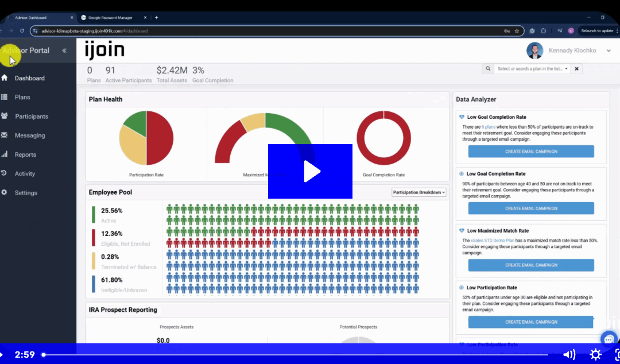This screenshot has width=620, height=364.
Task: Expand the Kennady Klochko user menu chevron
Action: tap(609, 51)
